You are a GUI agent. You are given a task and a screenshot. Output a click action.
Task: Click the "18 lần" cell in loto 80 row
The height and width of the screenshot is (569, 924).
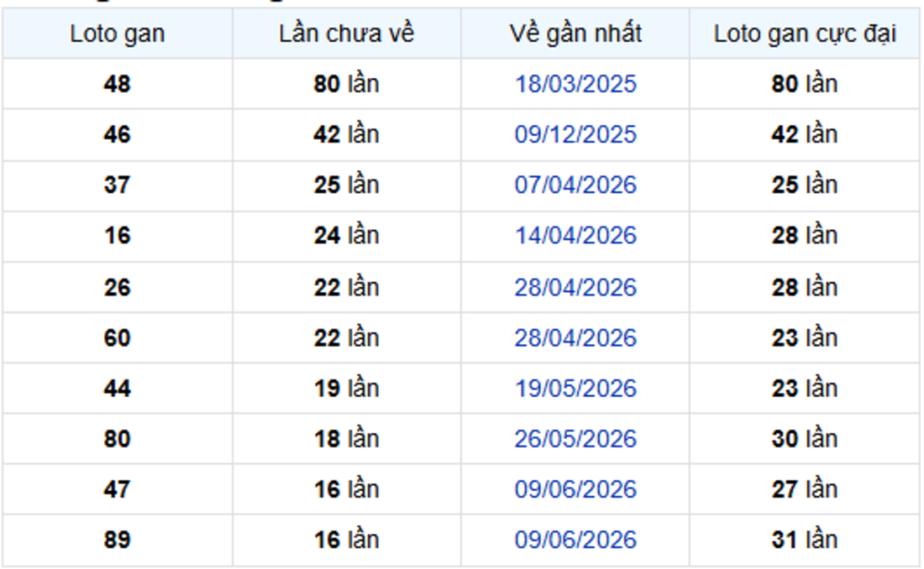tap(346, 439)
